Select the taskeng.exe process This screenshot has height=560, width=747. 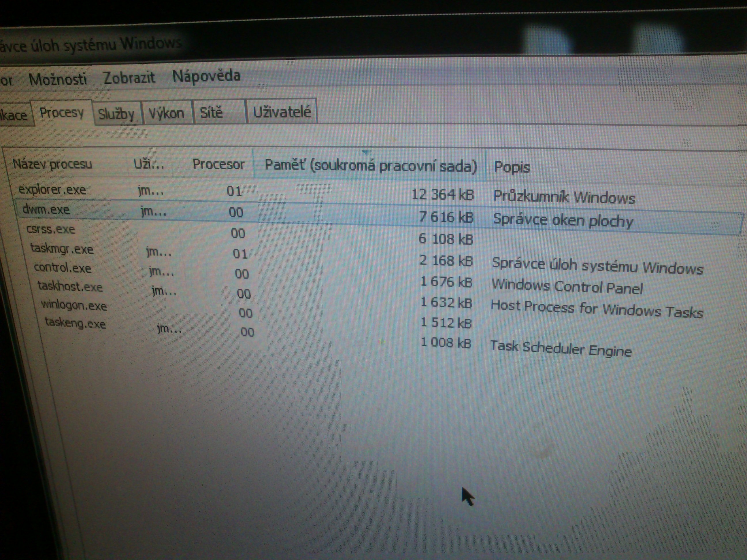75,323
